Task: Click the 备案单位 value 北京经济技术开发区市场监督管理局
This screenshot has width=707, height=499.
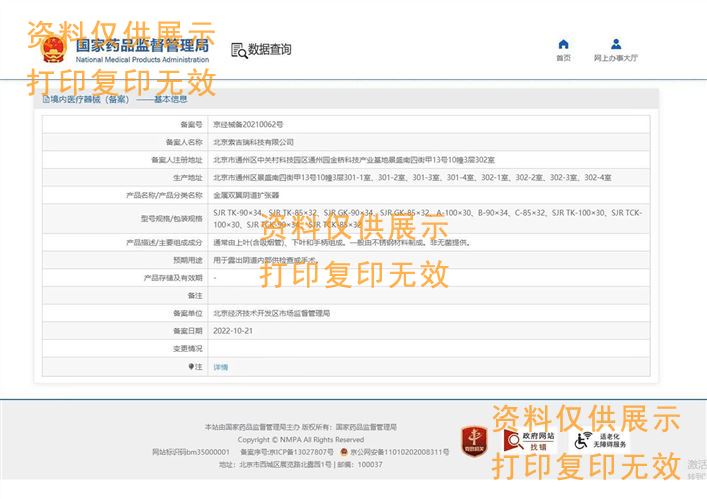Action: tap(271, 313)
